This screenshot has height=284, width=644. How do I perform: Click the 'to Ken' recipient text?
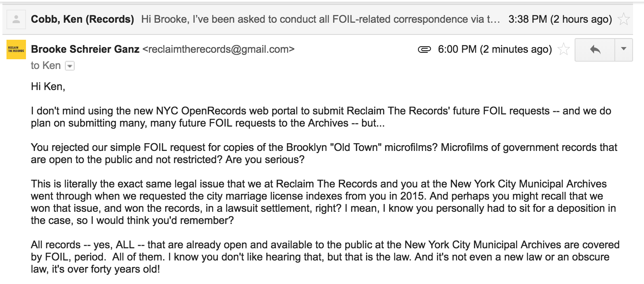click(45, 66)
